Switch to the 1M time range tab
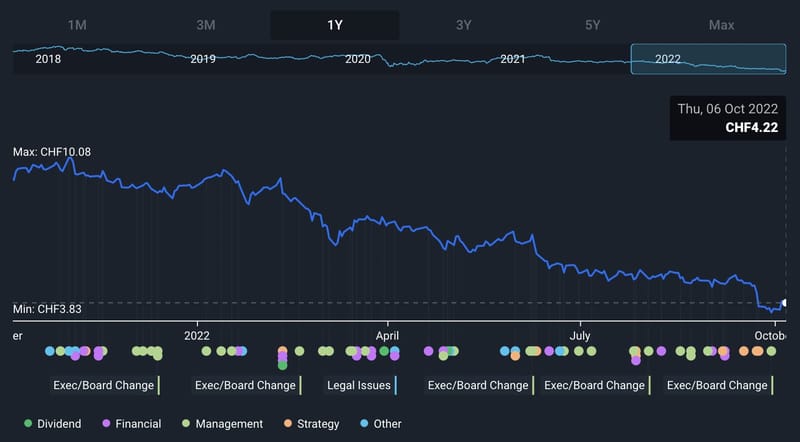The width and height of the screenshot is (800, 442). click(77, 25)
